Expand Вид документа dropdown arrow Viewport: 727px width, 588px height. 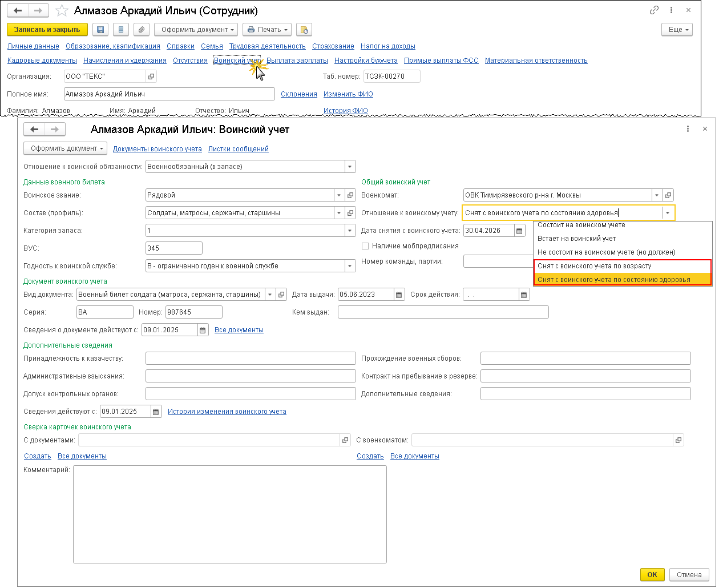[x=270, y=295]
